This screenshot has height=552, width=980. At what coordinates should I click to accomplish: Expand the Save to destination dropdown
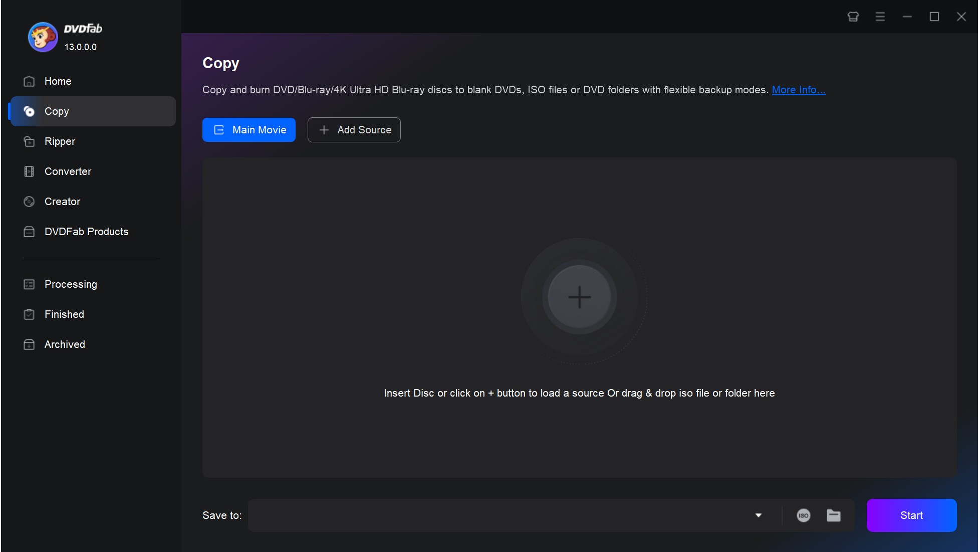759,514
